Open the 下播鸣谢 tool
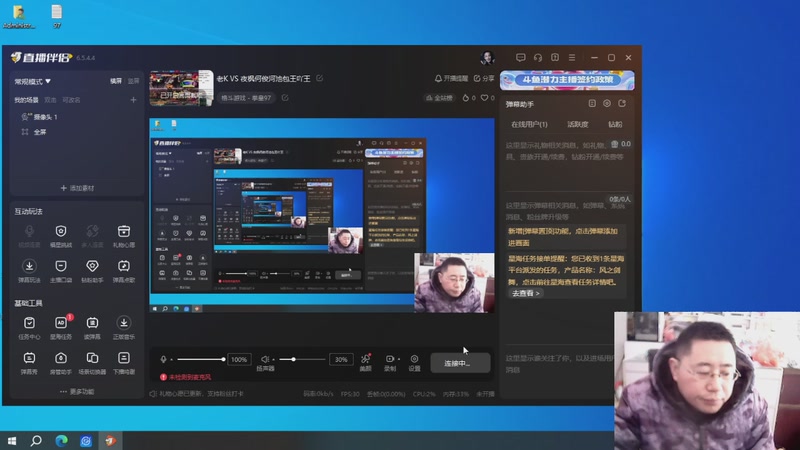This screenshot has height=450, width=800. [123, 363]
